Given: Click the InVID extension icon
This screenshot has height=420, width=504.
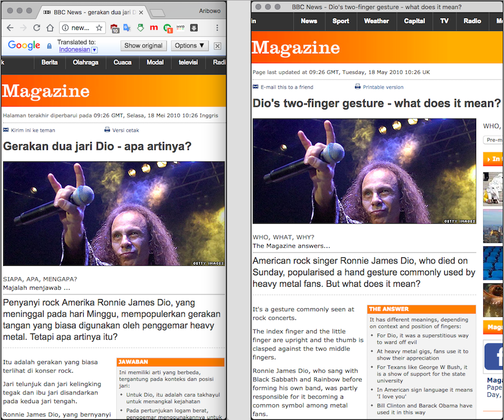Looking at the screenshot, I should pyautogui.click(x=181, y=28).
